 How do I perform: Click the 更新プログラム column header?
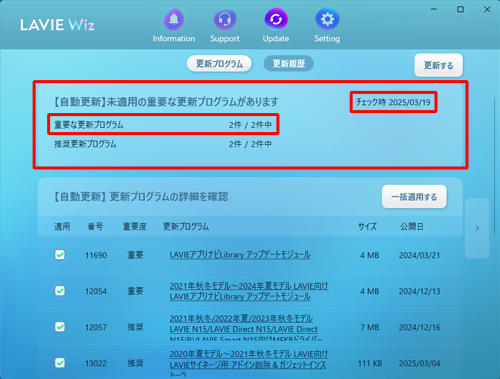pyautogui.click(x=186, y=227)
